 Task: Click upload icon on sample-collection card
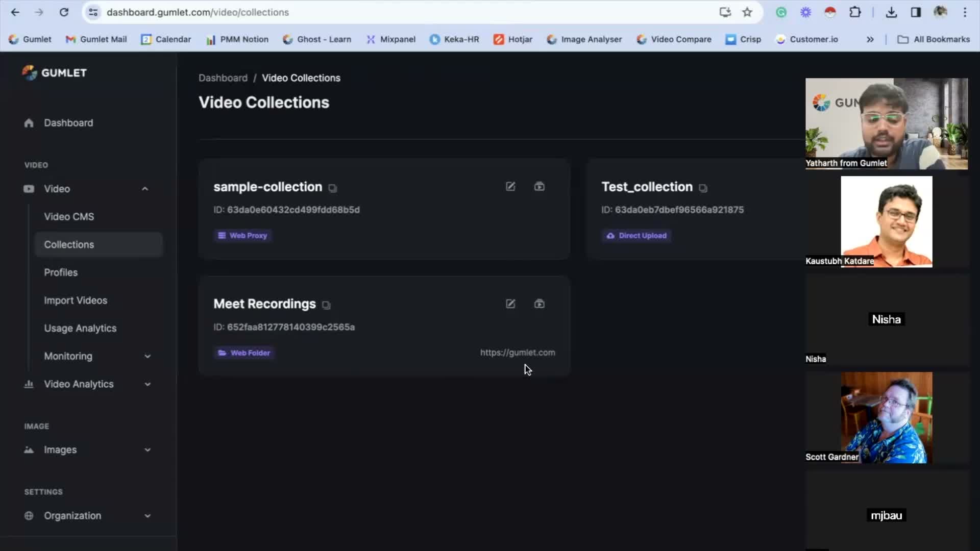pyautogui.click(x=539, y=186)
